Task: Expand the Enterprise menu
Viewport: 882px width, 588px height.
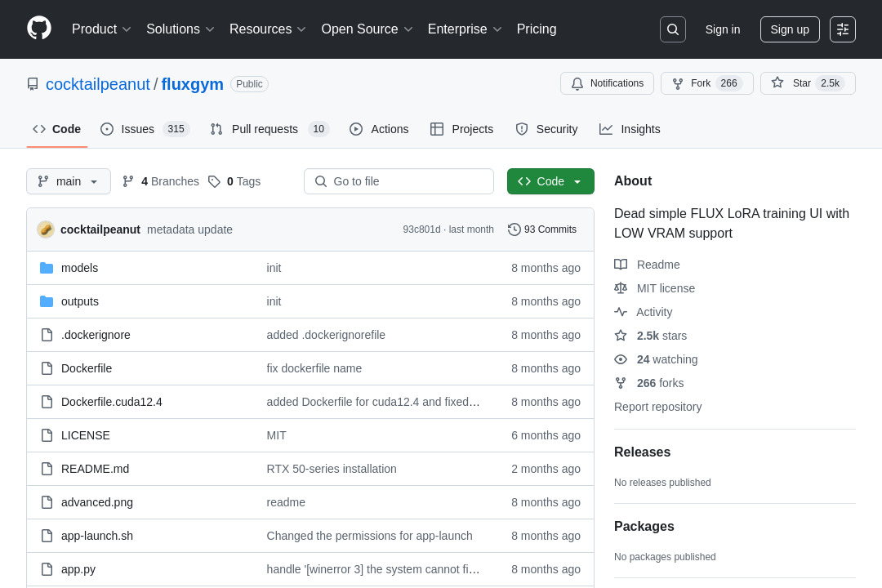Action: 465,29
